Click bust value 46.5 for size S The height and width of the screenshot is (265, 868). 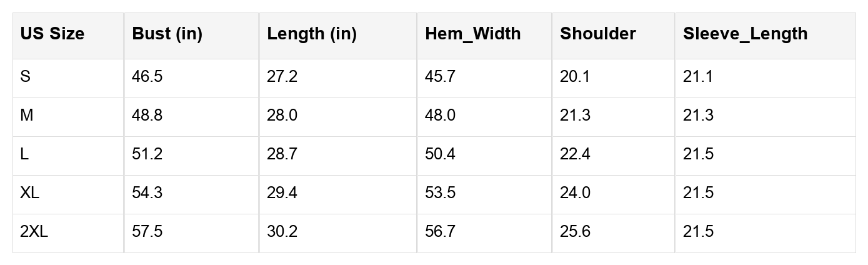[147, 77]
